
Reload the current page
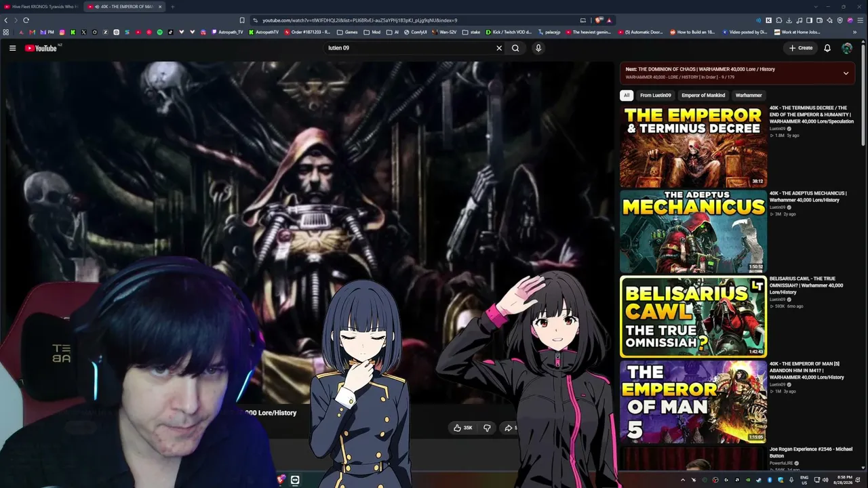tap(26, 20)
